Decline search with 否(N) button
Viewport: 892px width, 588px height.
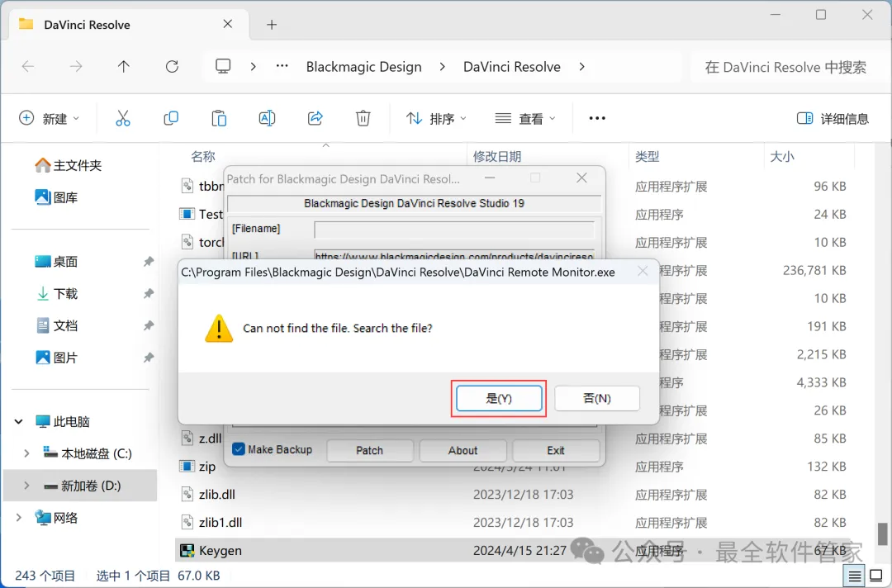597,398
